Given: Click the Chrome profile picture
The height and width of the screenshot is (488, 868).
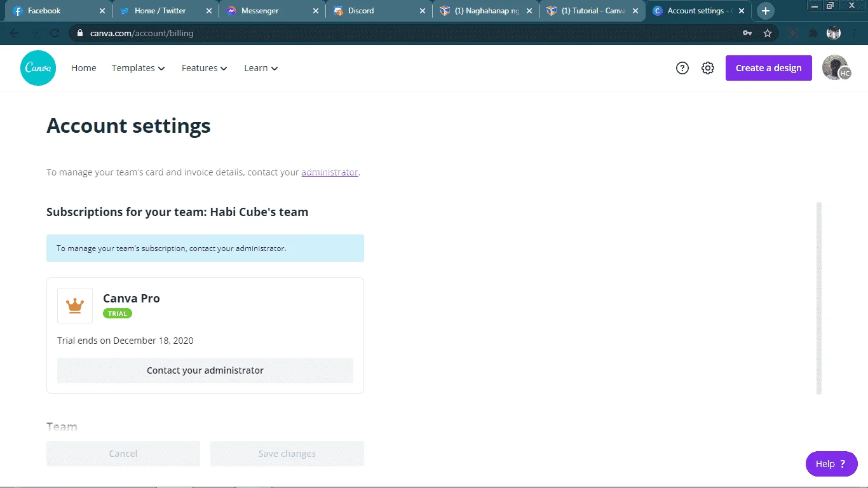Looking at the screenshot, I should coord(834,33).
